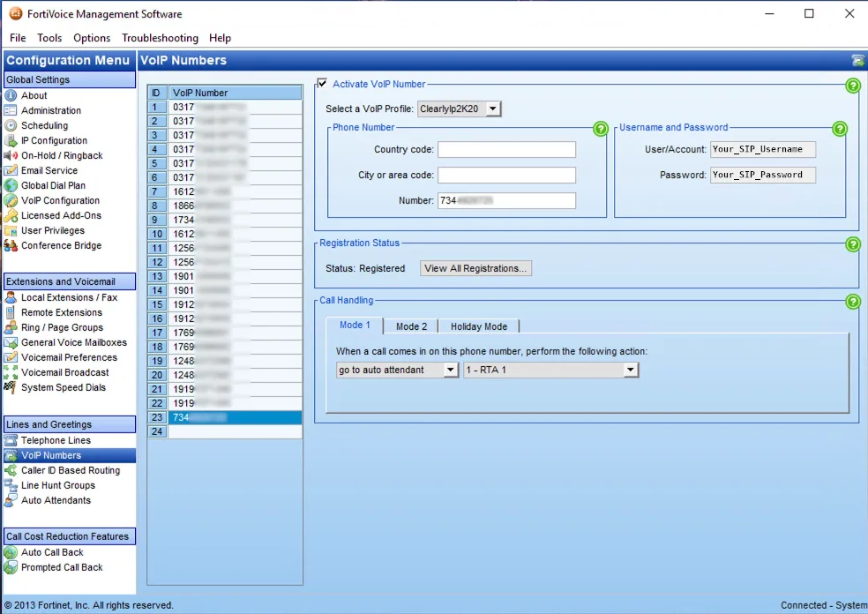Click the Local Extensions / Fax icon
This screenshot has width=868, height=614.
[x=11, y=297]
